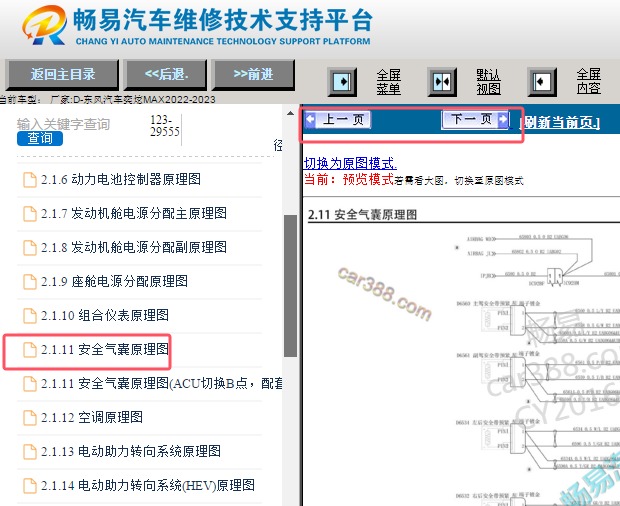620x506 pixels.
Task: Open 2.1.6 动力电池控制器原理图
Action: tap(121, 179)
